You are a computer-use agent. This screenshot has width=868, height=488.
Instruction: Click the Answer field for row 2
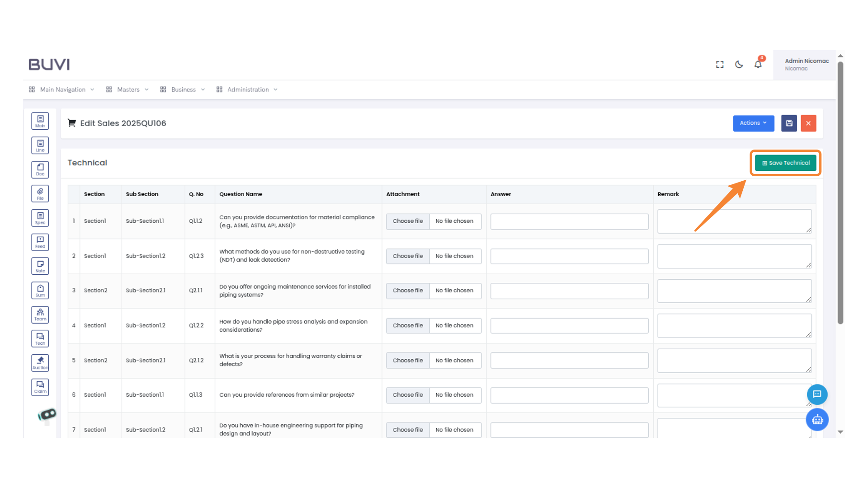[x=569, y=256]
